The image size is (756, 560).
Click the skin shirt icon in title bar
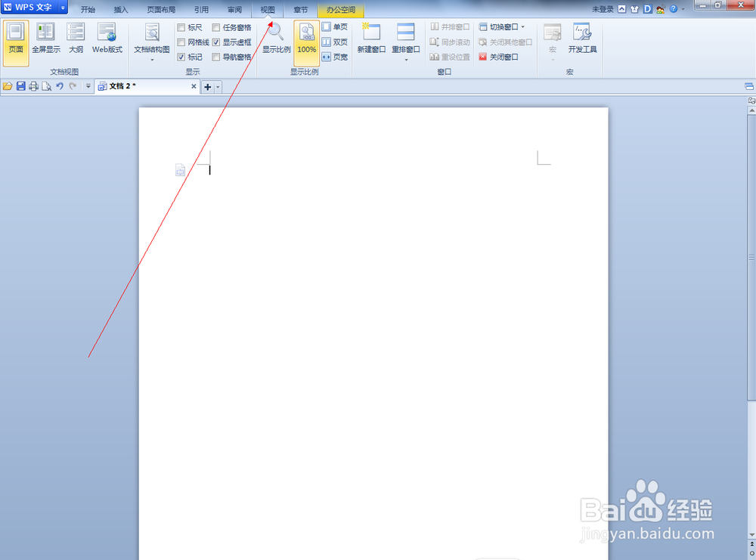click(x=634, y=8)
